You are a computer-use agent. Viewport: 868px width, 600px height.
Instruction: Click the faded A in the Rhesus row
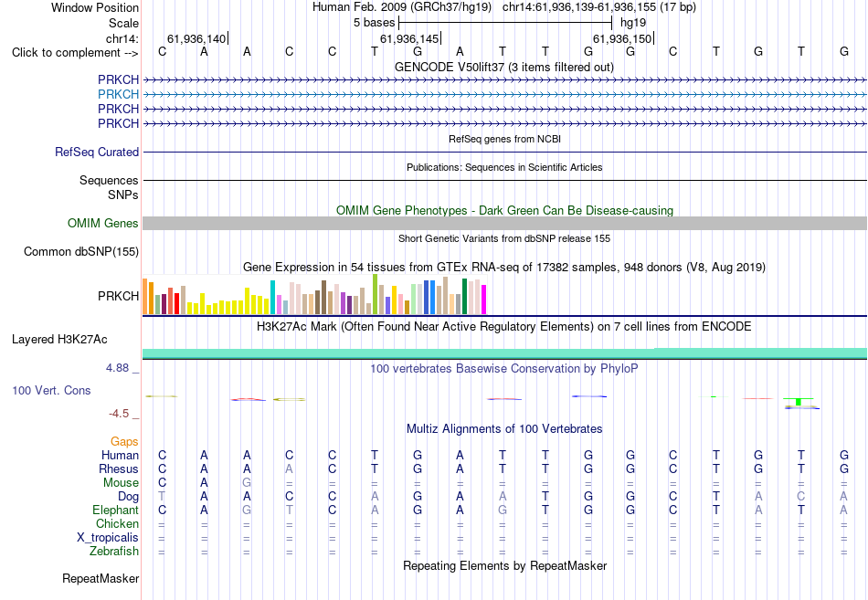click(289, 469)
